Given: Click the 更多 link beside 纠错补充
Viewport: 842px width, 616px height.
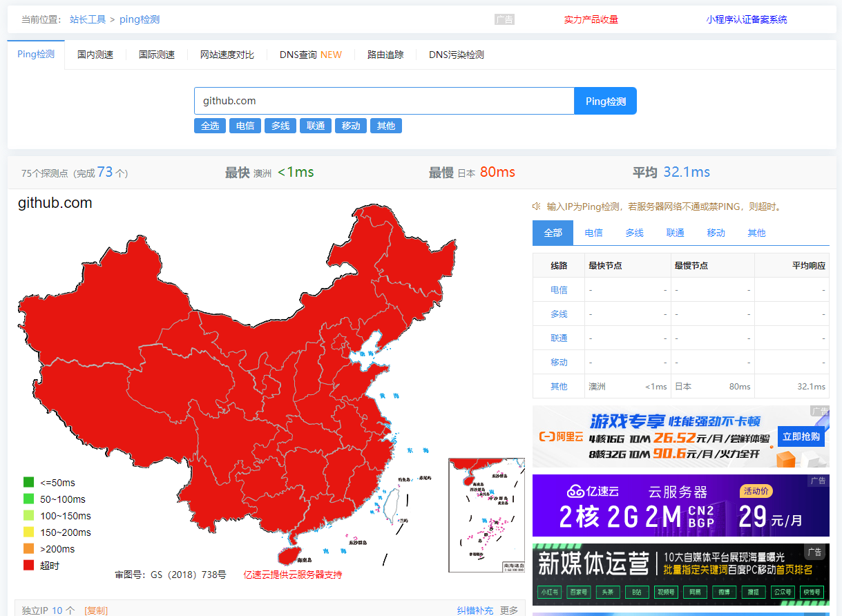Looking at the screenshot, I should coord(509,610).
